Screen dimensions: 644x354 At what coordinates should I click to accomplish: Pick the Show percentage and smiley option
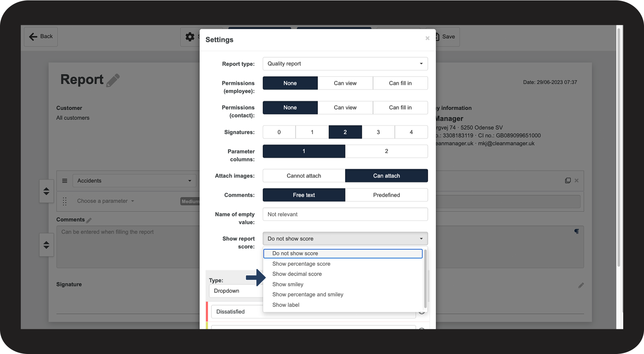point(308,295)
